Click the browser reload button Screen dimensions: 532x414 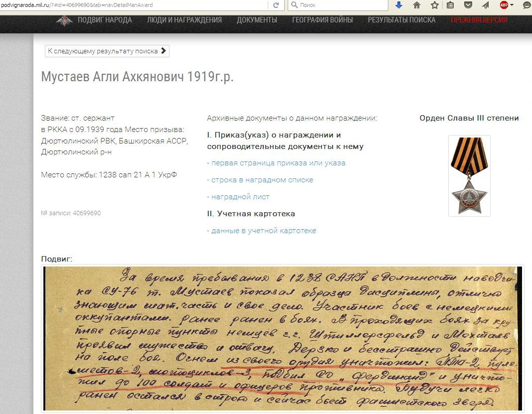pyautogui.click(x=276, y=5)
